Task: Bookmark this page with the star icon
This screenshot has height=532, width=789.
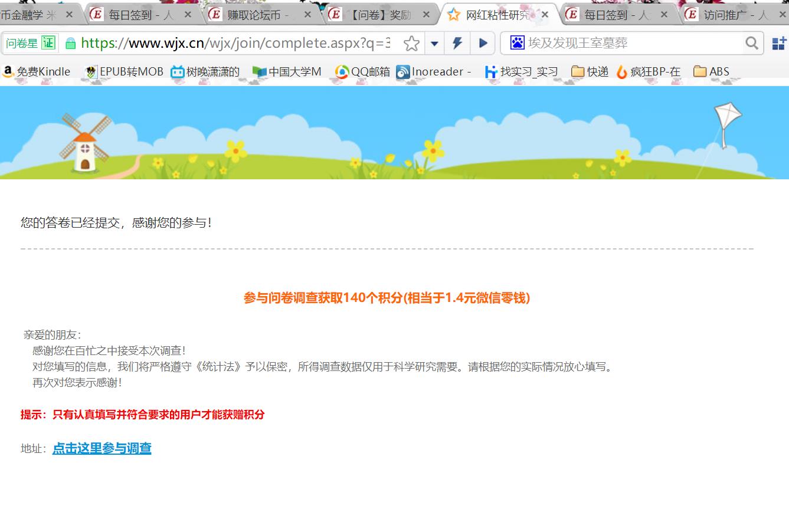Action: 411,43
